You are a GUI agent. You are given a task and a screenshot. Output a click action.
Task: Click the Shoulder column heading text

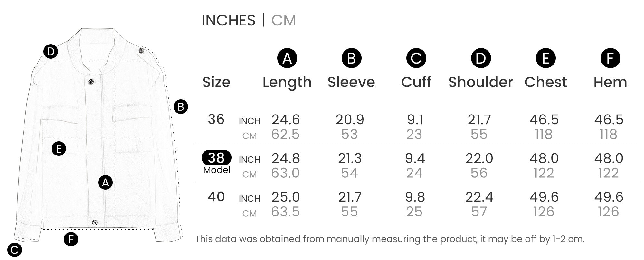480,82
